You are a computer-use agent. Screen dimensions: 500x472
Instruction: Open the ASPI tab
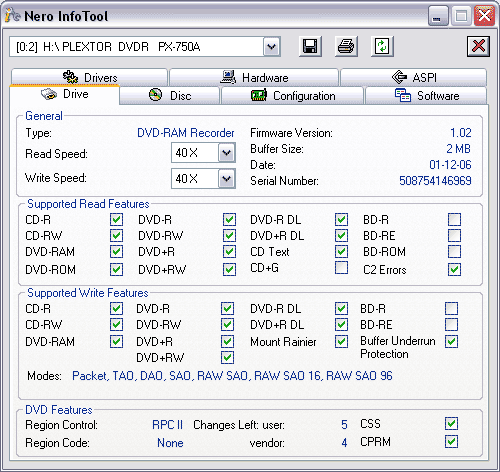413,77
